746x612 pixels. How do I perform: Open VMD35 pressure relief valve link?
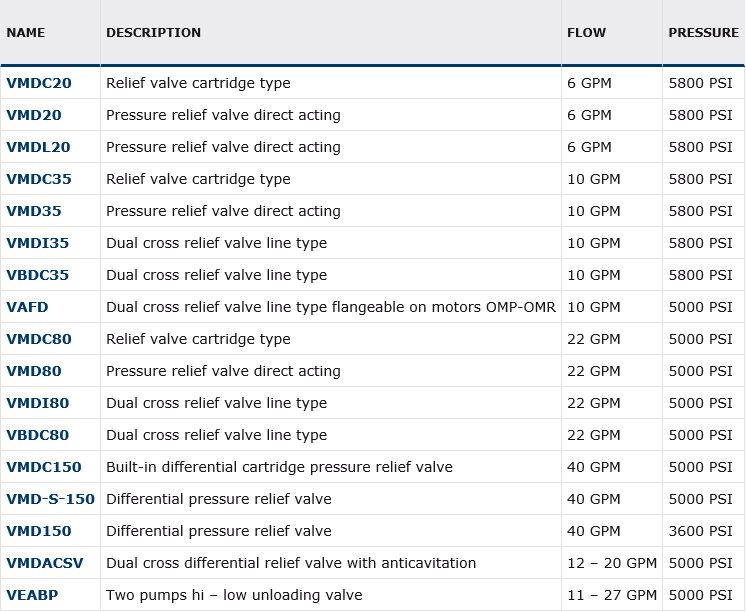point(34,211)
